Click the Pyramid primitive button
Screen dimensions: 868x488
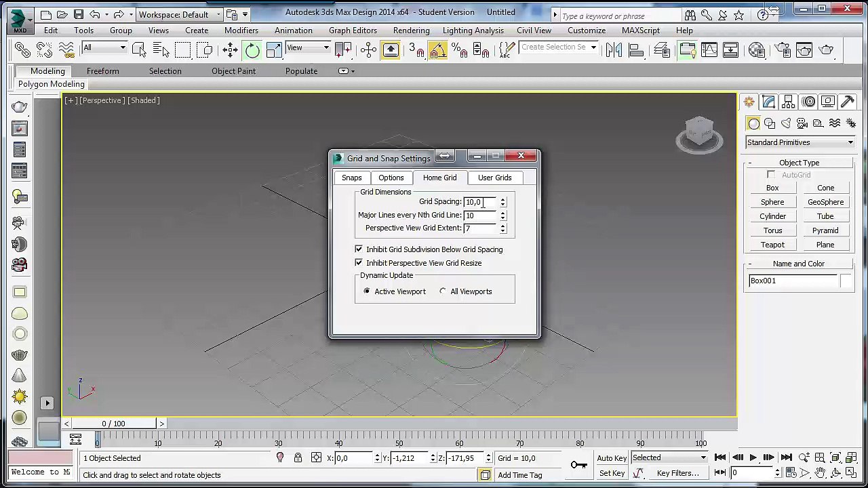(x=825, y=230)
